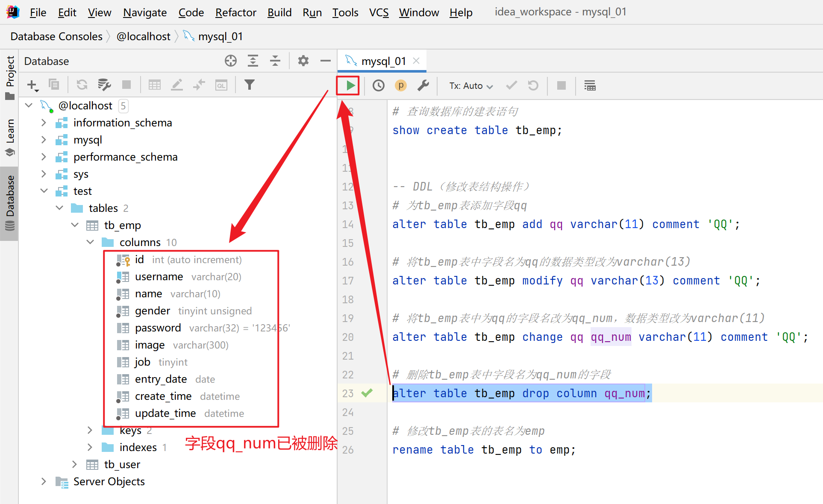Click the database settings gear icon

tap(303, 61)
